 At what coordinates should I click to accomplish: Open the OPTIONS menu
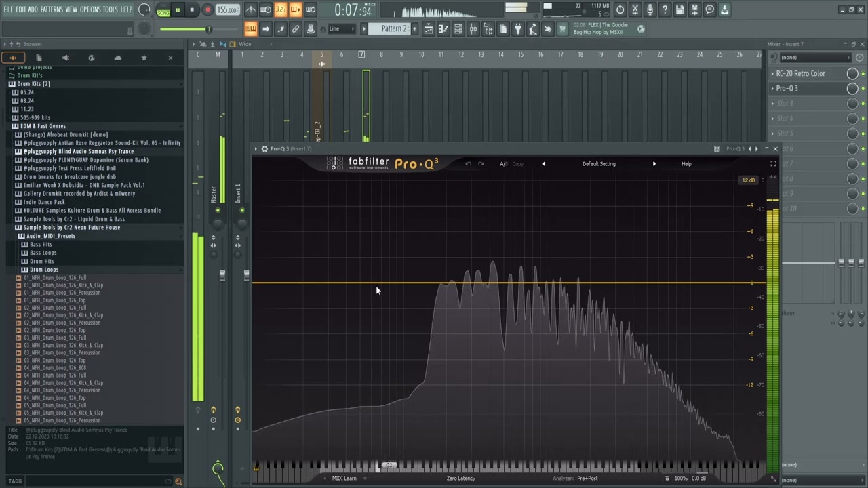coord(90,9)
